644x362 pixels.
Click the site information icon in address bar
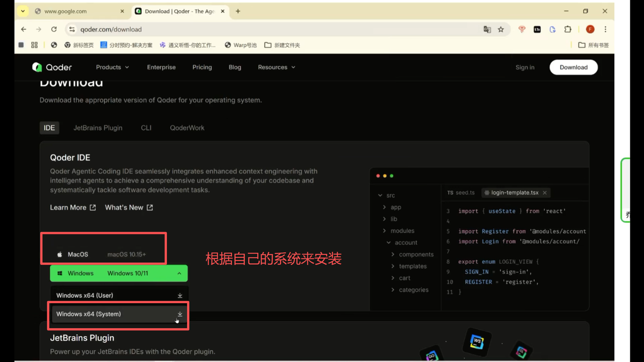coord(71,29)
